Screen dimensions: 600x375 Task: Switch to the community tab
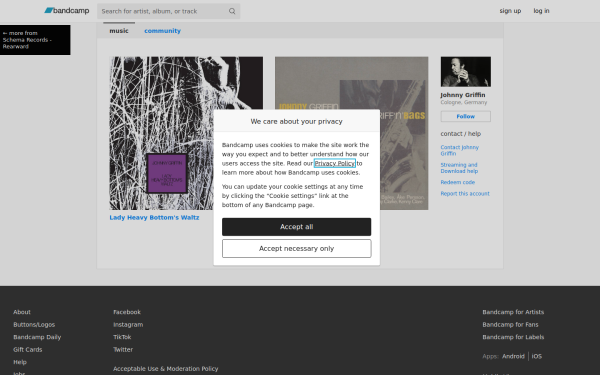[162, 31]
